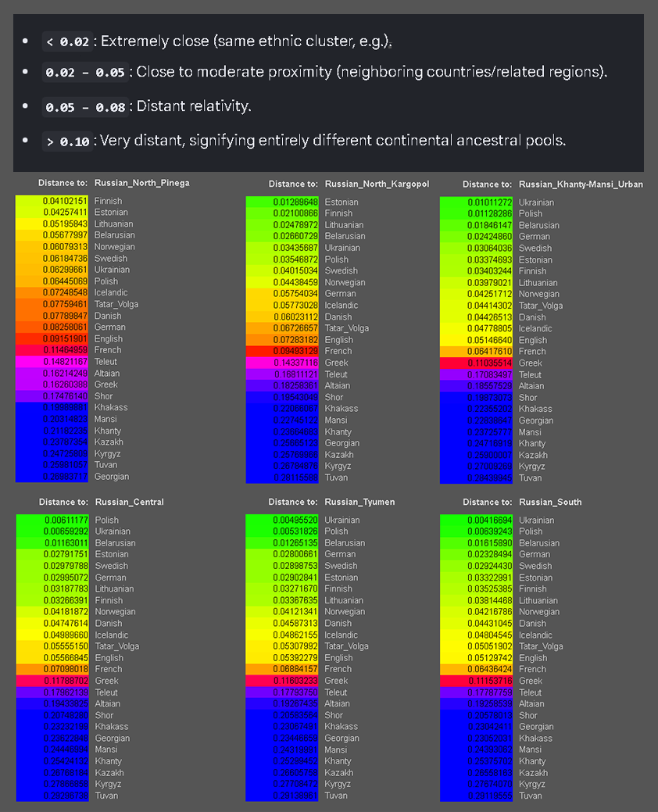The image size is (658, 812).
Task: Click Estonian in the Russian_North_Kargopol list
Action: click(x=342, y=202)
